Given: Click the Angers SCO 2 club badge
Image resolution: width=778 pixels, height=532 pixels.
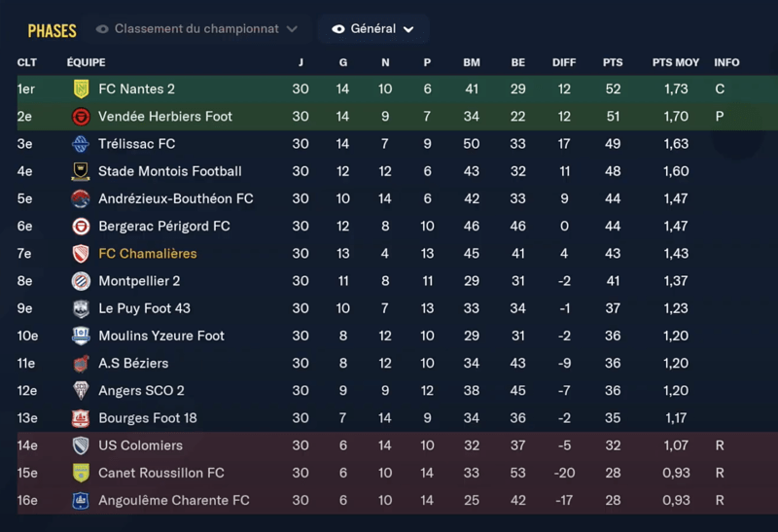Looking at the screenshot, I should click(81, 391).
